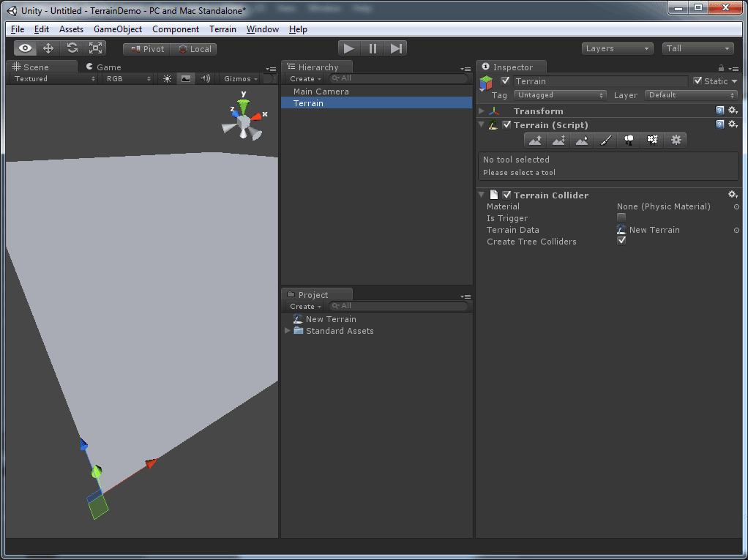This screenshot has width=748, height=560.
Task: Start Play mode
Action: pos(348,48)
